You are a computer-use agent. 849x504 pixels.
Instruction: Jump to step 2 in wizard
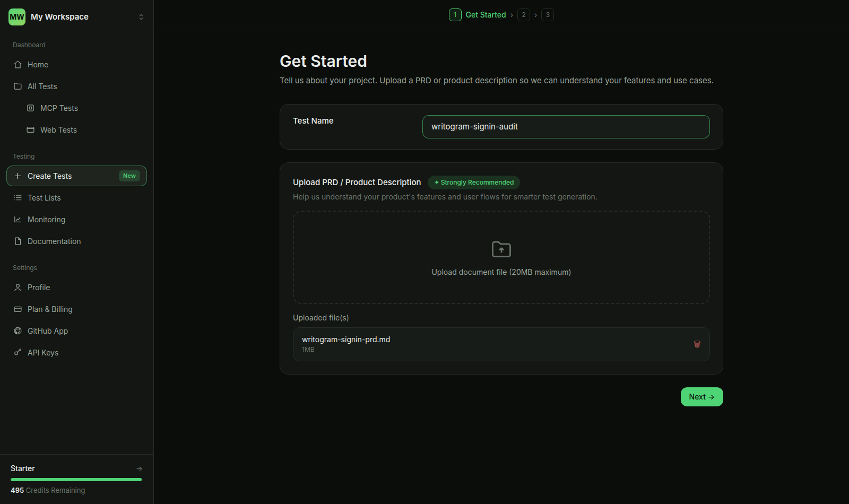(x=524, y=15)
